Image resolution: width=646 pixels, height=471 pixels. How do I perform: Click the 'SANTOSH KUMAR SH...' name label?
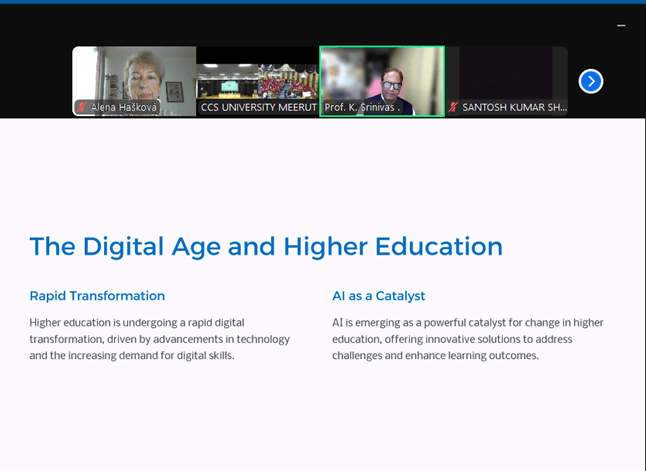514,107
